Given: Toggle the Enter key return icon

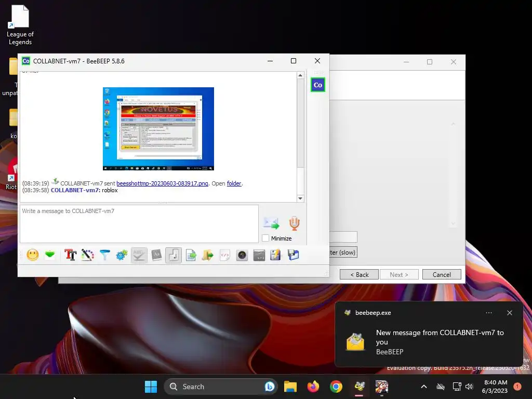Looking at the screenshot, I should point(174,255).
